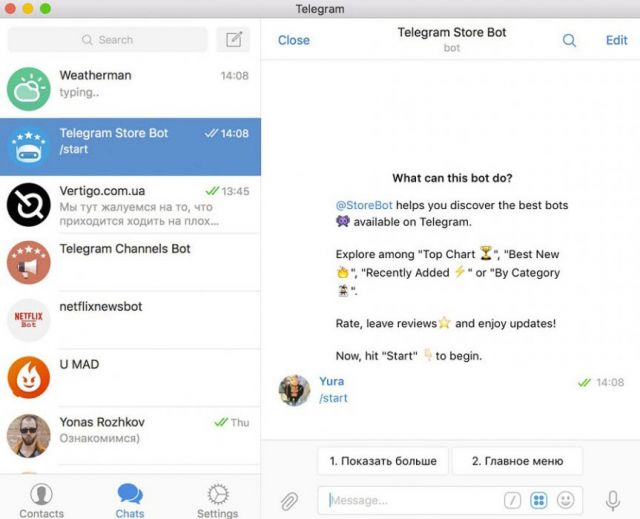Open Weatherman chat avatar
640x519 pixels.
[x=29, y=89]
